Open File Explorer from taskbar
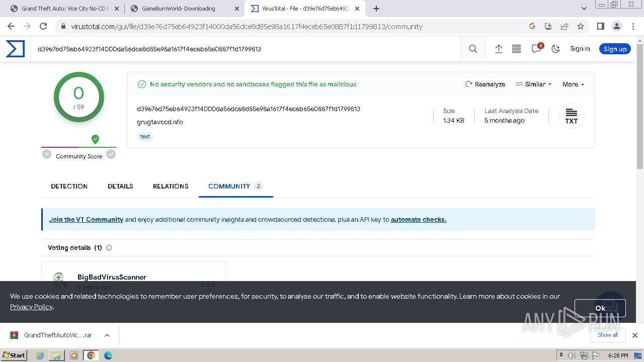Viewport: 644px width, 362px height. coord(57,355)
